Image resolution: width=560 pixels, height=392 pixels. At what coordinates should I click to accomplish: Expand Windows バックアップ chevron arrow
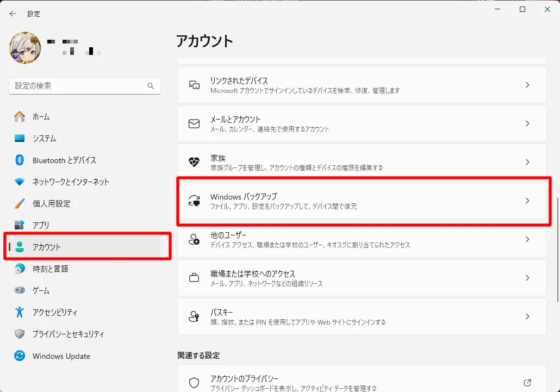[x=527, y=201]
